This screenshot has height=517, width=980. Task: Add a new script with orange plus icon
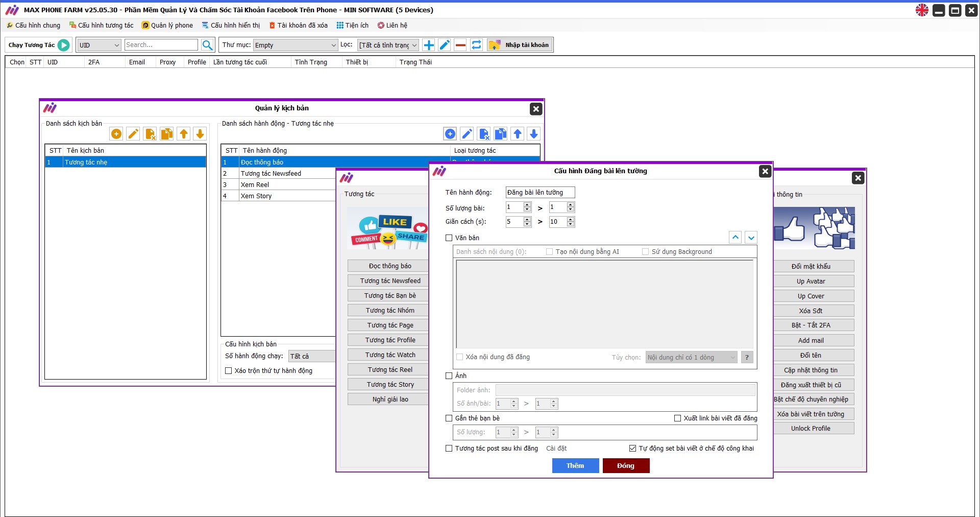coord(116,134)
